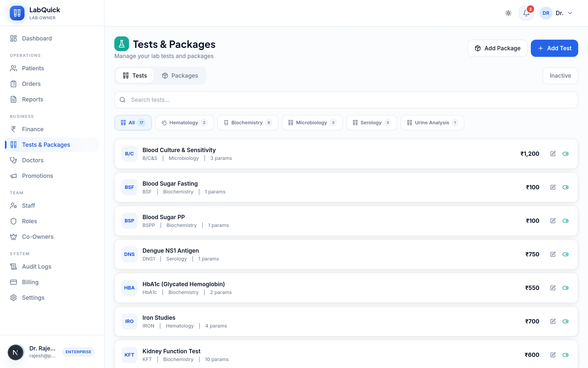Filter by Serology category

point(372,123)
